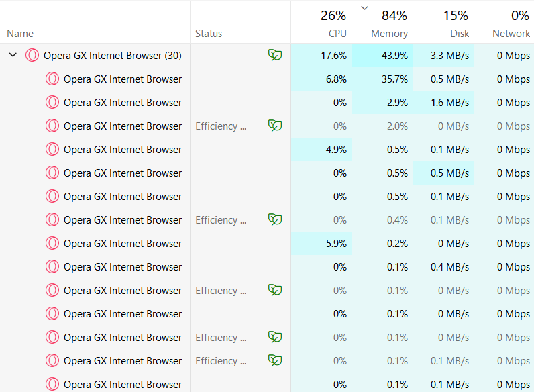Screen dimensions: 534x392
Task: Click the Opera GX group icon beside the (30) label
Action: [x=32, y=56]
